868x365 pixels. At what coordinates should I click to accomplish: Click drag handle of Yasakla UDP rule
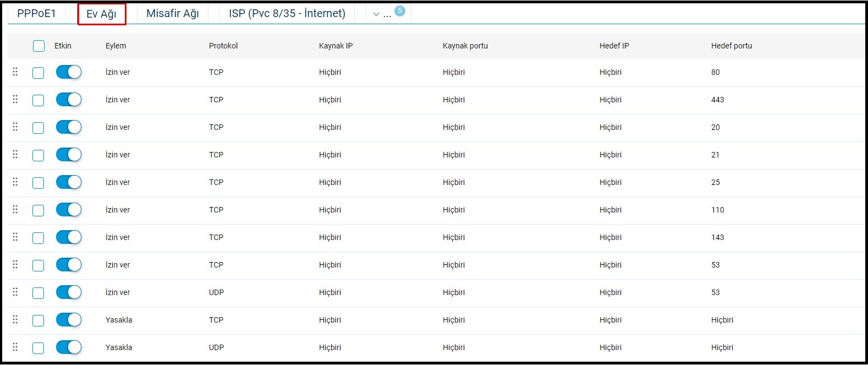[15, 347]
